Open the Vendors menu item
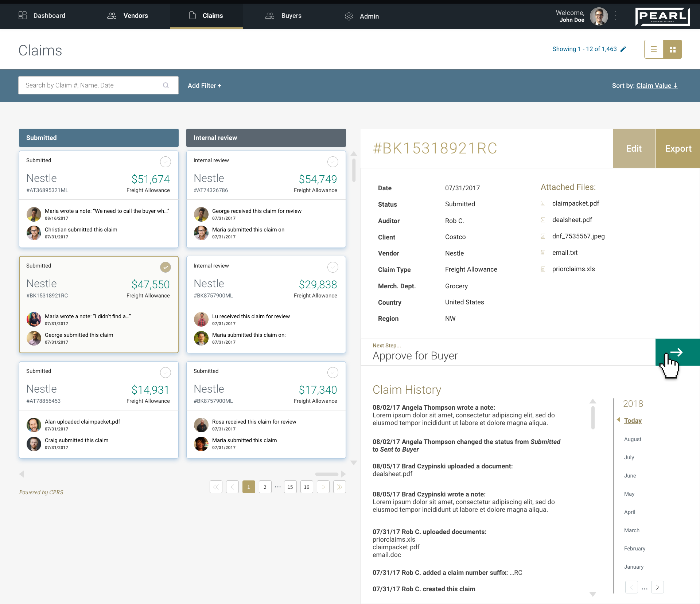The height and width of the screenshot is (604, 700). 136,16
